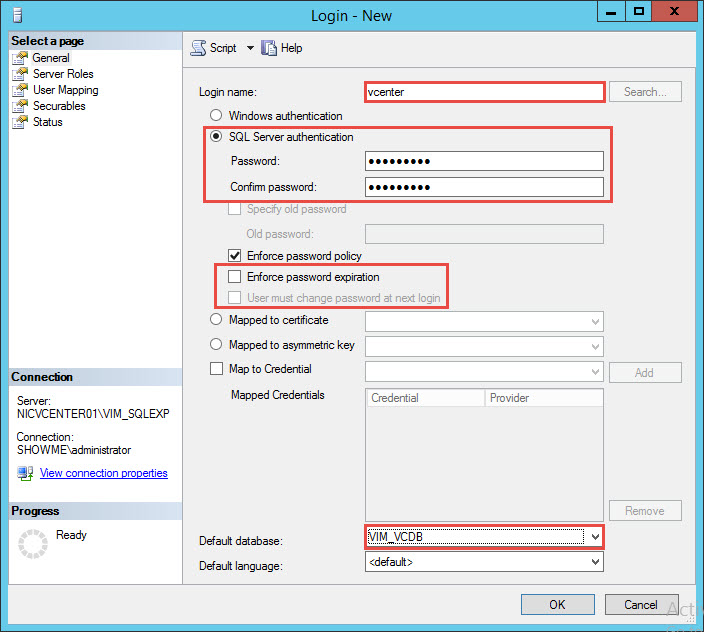
Task: Select Mapped to asymmetric key option
Action: coord(216,344)
